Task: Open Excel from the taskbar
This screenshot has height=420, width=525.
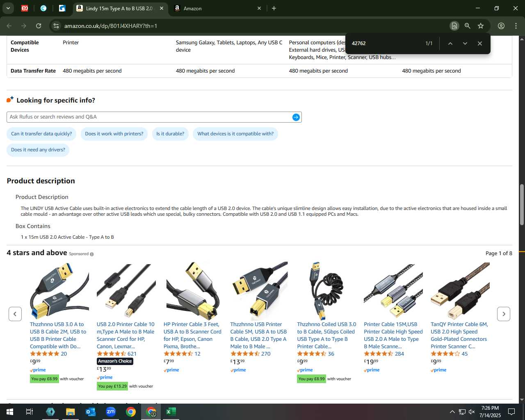Action: pos(171,412)
